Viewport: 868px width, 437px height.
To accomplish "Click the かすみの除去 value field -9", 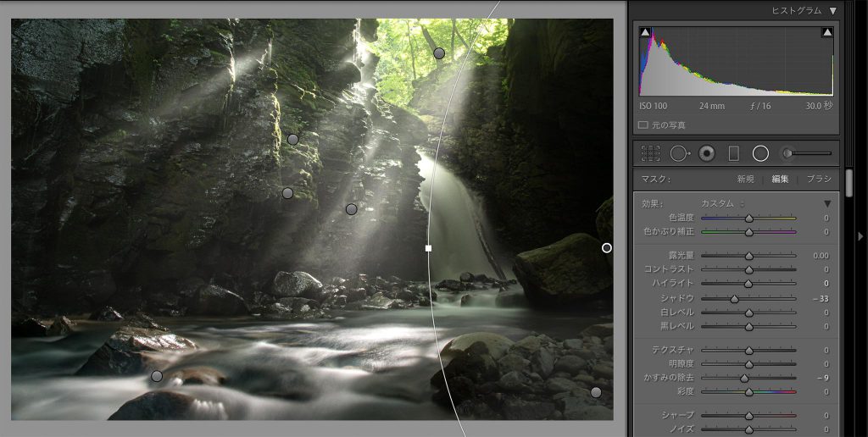I will (x=823, y=378).
